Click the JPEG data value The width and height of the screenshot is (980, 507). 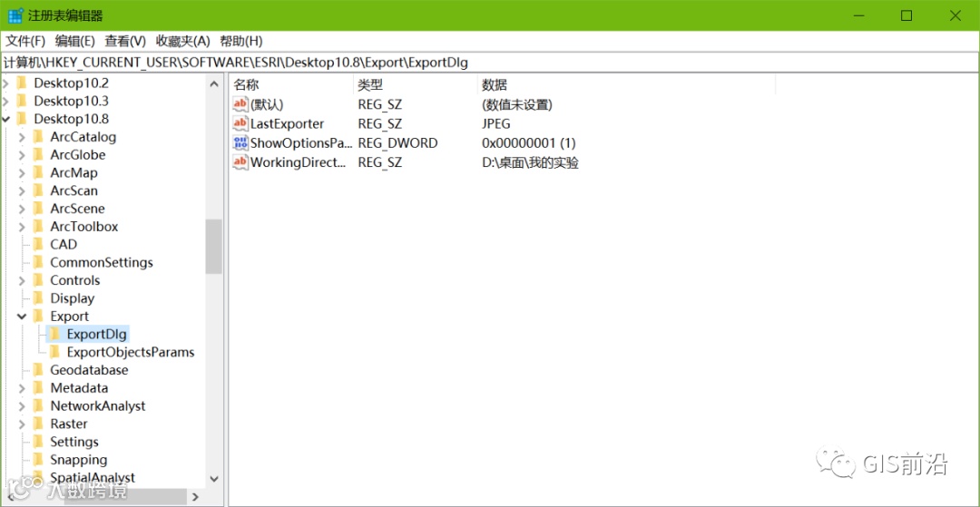tap(496, 123)
